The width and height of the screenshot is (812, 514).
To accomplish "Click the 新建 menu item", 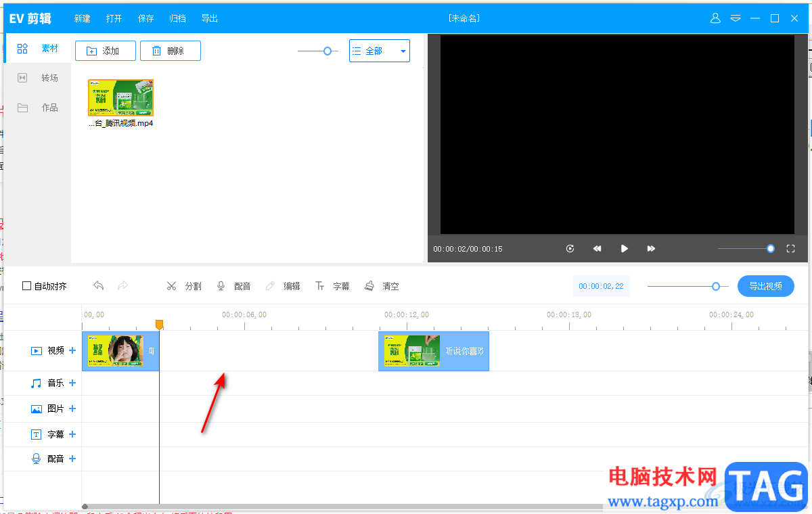I will pos(83,18).
